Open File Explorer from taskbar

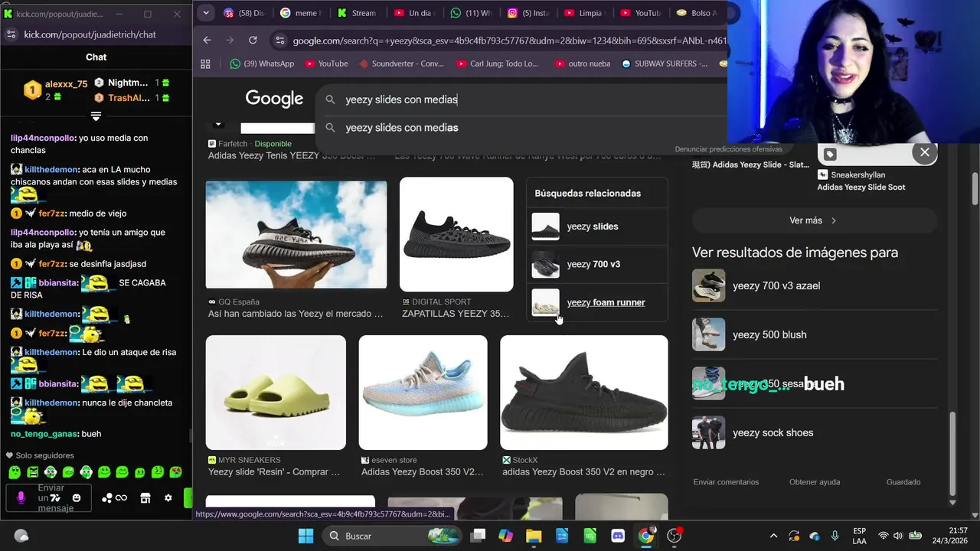click(x=533, y=536)
